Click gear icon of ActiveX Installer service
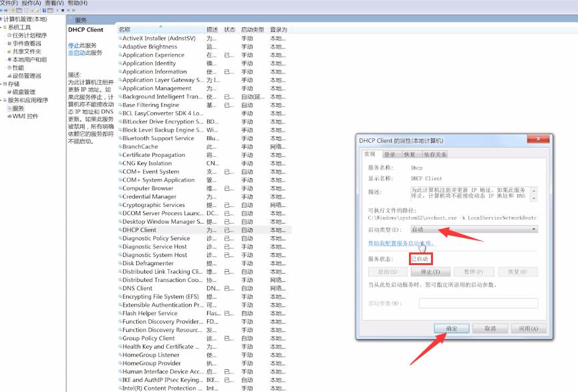The width and height of the screenshot is (578, 392). coord(120,38)
